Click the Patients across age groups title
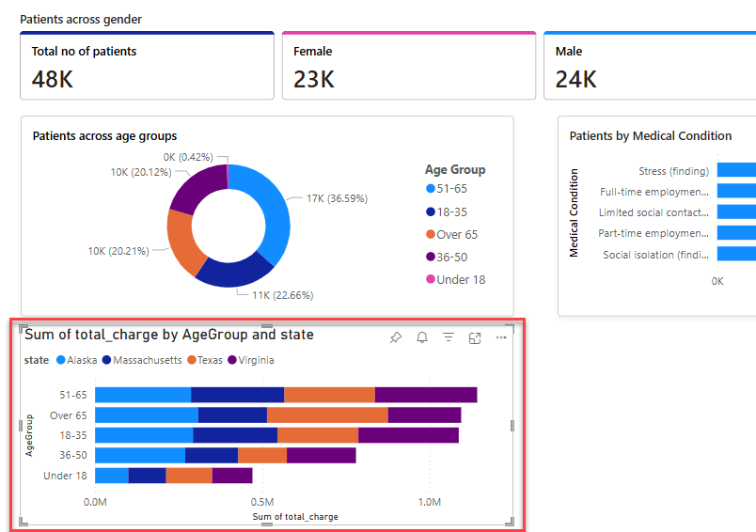 [104, 136]
